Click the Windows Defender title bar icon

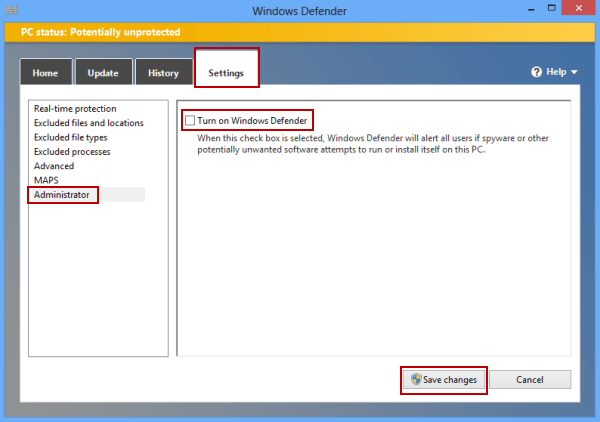pyautogui.click(x=11, y=10)
